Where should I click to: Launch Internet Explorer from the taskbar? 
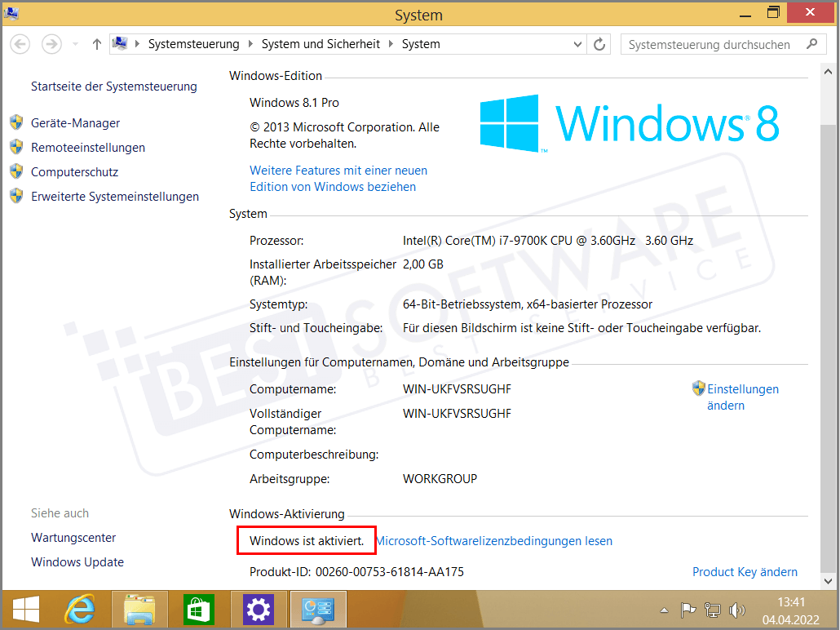pos(79,609)
